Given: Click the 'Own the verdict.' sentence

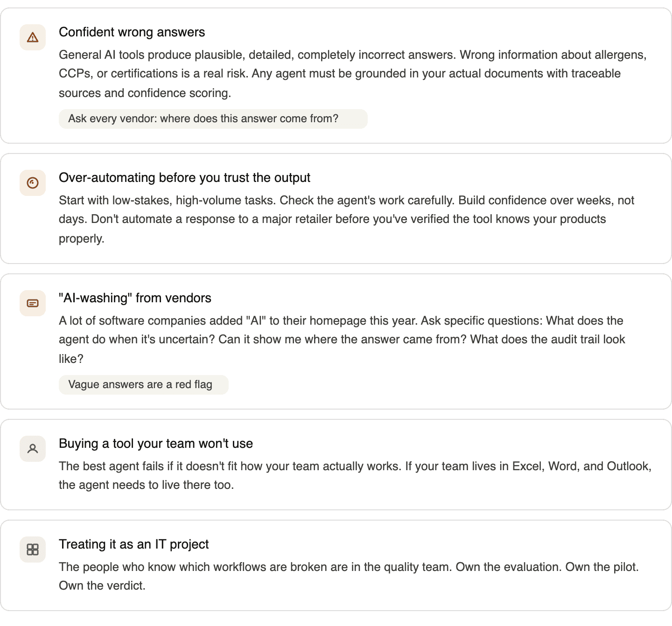Looking at the screenshot, I should (102, 586).
